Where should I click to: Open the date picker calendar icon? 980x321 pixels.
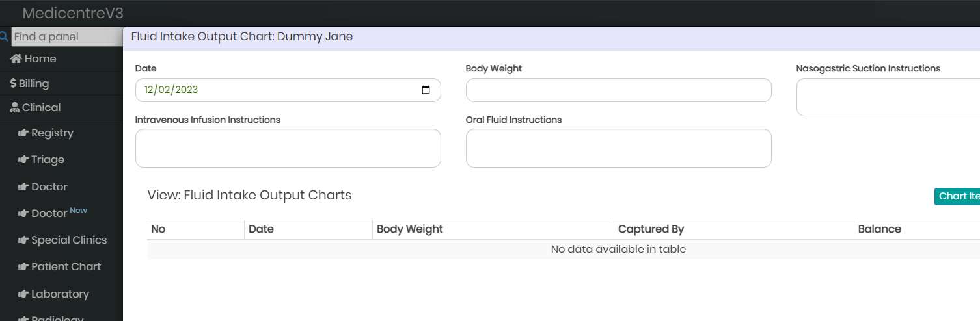tap(426, 90)
